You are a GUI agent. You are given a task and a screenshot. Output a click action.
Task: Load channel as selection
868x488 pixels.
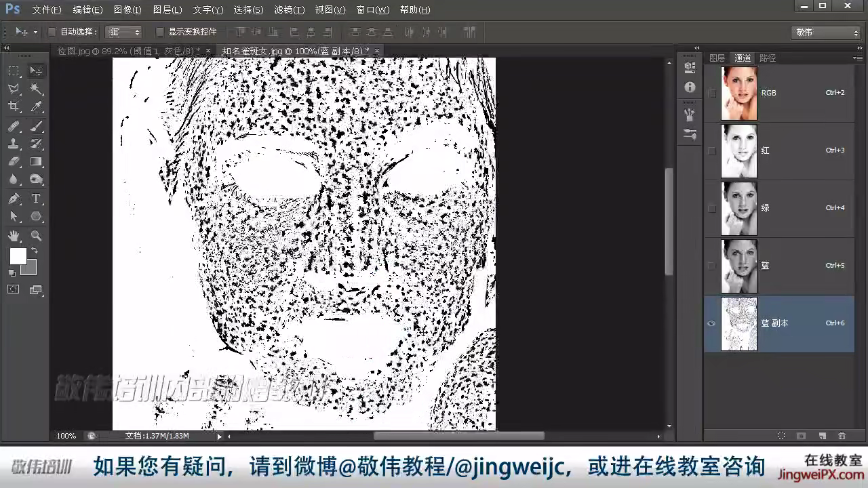point(781,436)
